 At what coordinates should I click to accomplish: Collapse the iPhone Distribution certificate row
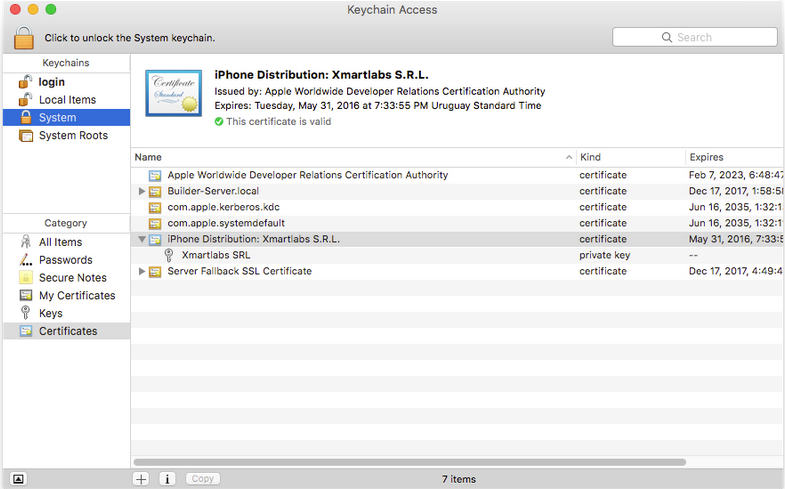pyautogui.click(x=142, y=239)
